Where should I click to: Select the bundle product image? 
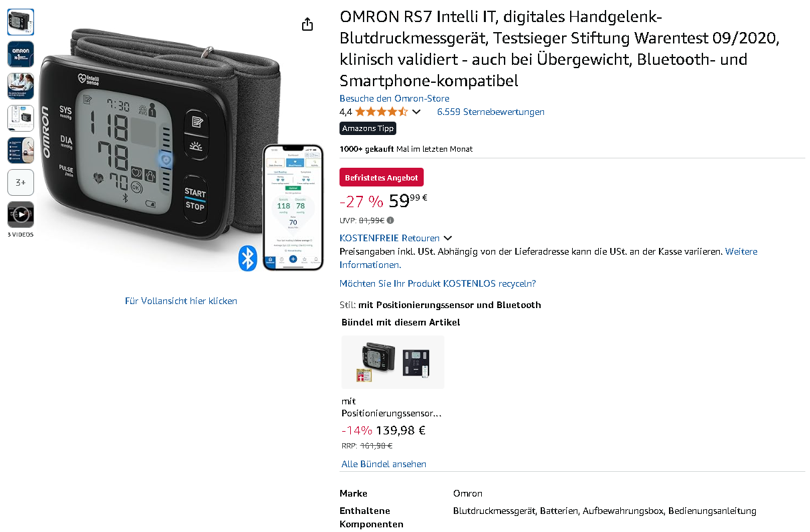coord(393,362)
